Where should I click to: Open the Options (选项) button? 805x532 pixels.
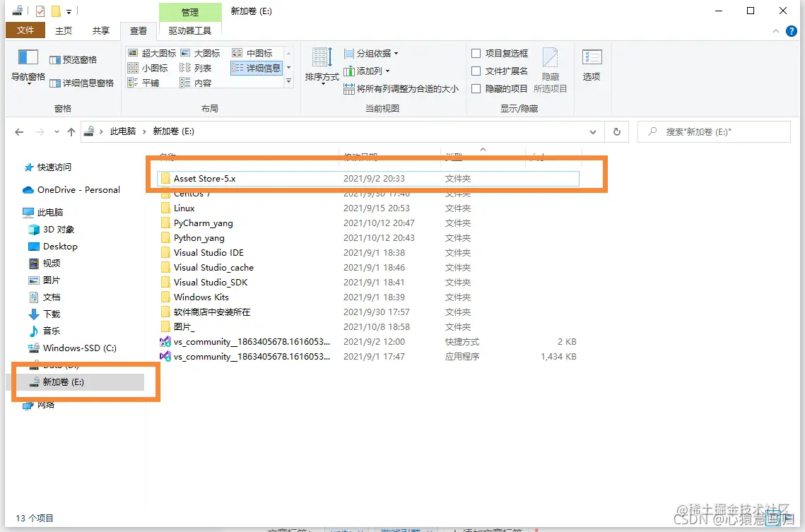pos(592,65)
